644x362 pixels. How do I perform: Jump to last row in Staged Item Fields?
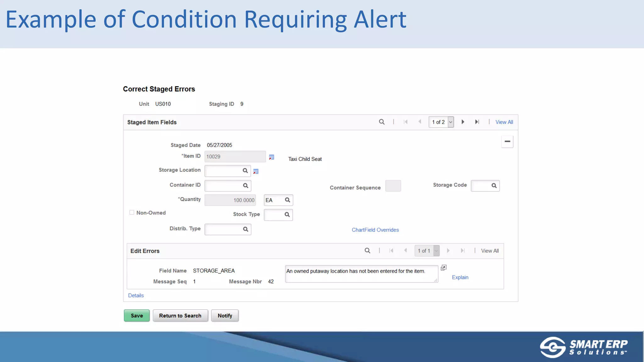pyautogui.click(x=477, y=122)
